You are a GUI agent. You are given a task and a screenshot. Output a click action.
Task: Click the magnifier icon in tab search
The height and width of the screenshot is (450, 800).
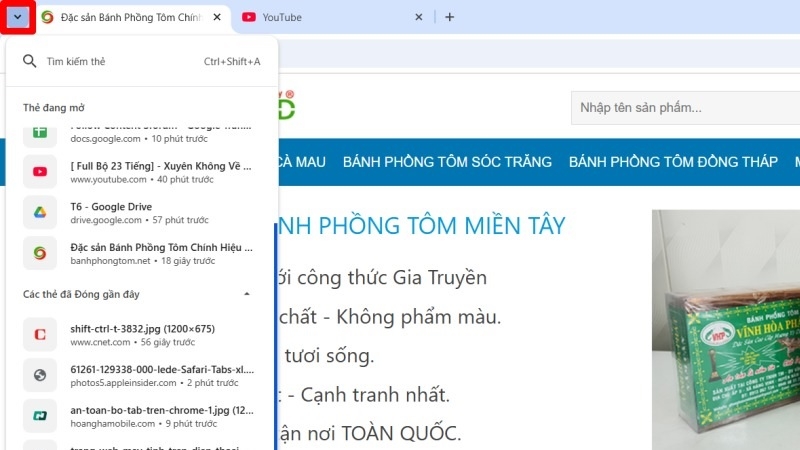click(x=30, y=61)
